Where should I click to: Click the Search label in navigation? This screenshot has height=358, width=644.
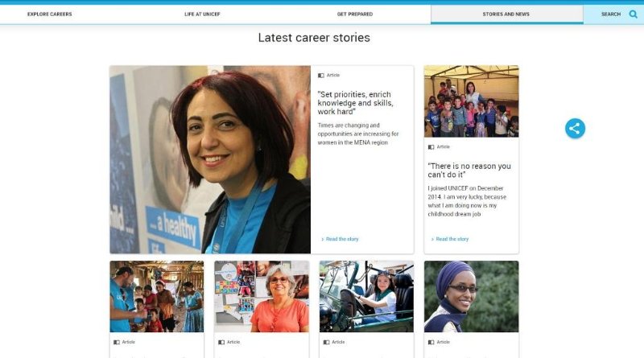click(611, 14)
